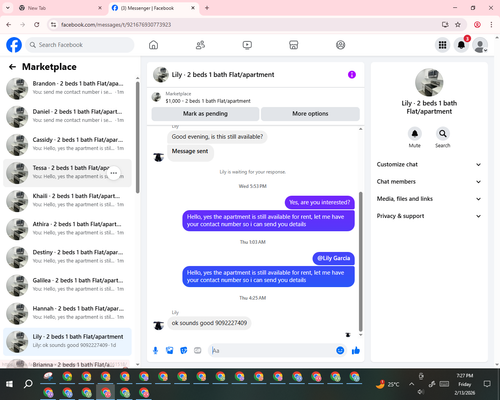The width and height of the screenshot is (500, 400).
Task: Mute the conversation with the bell icon
Action: click(x=415, y=134)
